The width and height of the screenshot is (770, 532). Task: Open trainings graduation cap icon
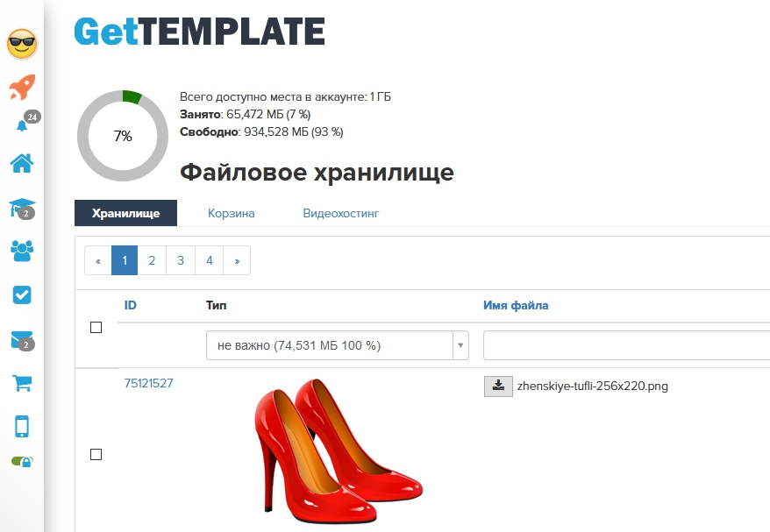coord(22,208)
